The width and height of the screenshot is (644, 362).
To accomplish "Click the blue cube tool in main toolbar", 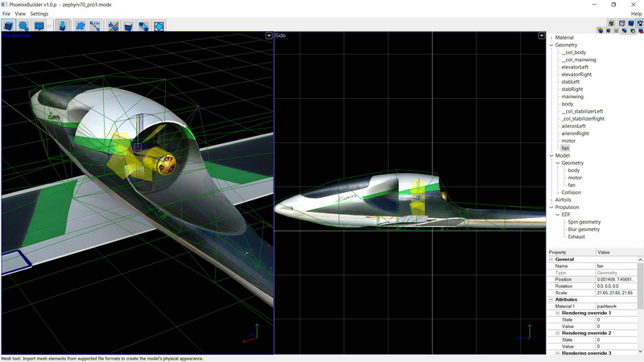I will click(x=8, y=26).
